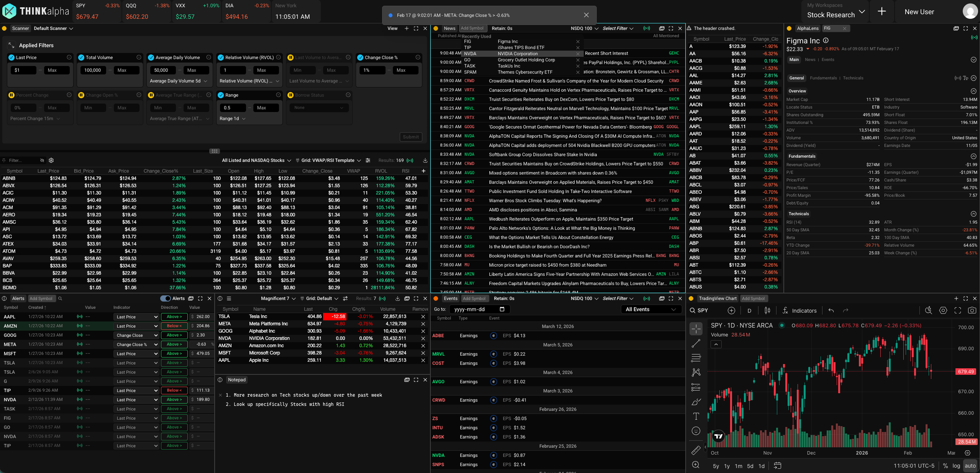
Task: Open the Default Scanner dropdown
Action: (53, 28)
